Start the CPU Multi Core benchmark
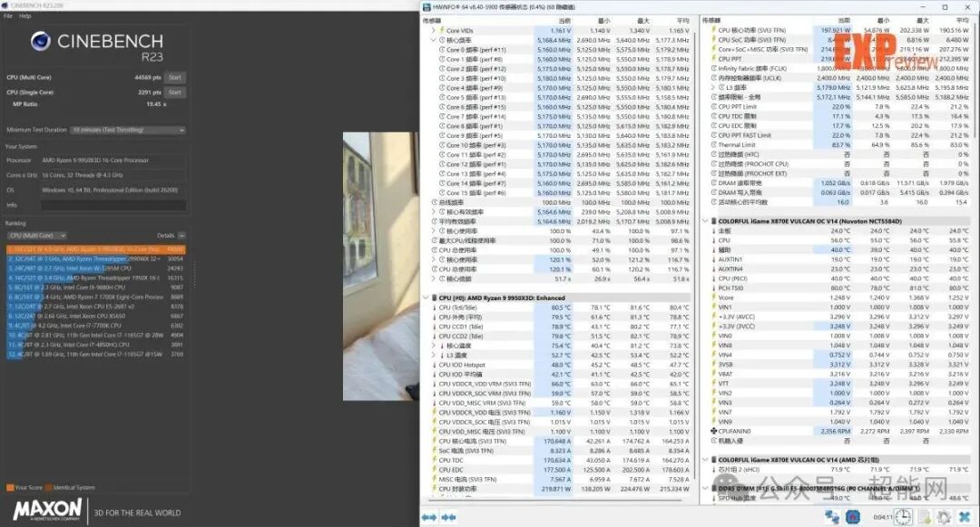 [x=173, y=77]
